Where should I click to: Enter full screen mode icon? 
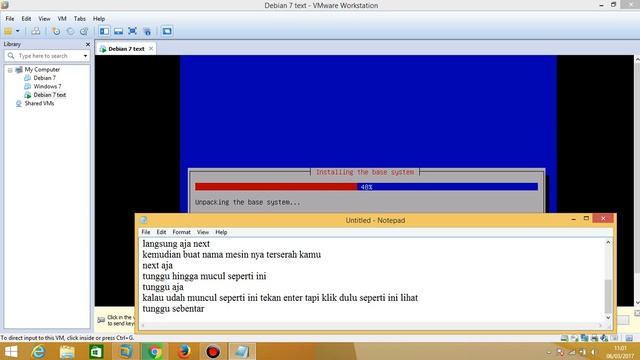[133, 31]
